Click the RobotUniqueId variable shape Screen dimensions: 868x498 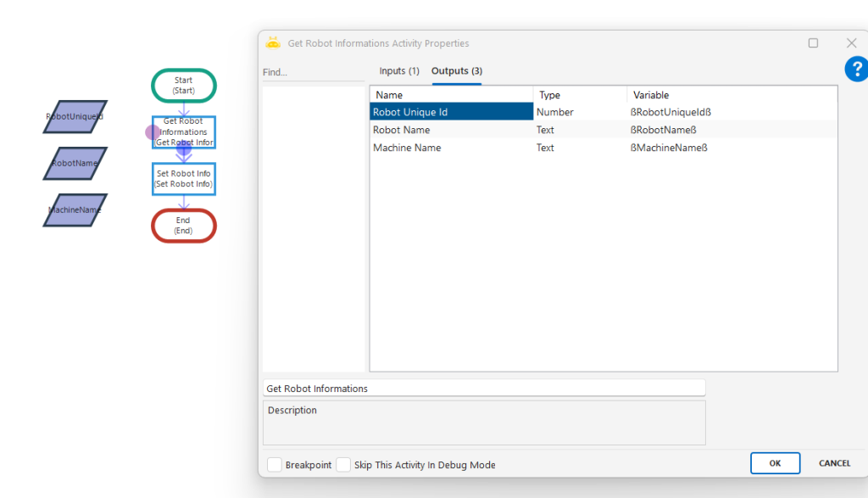[75, 117]
